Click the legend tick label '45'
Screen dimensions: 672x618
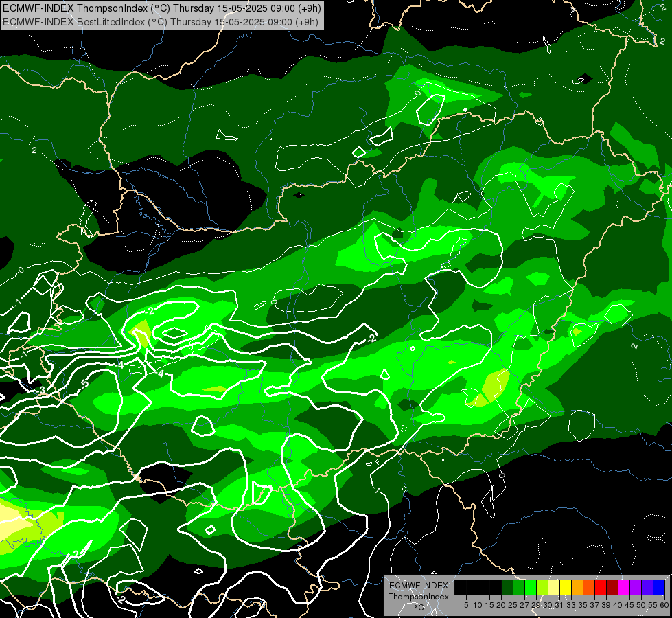(x=629, y=605)
